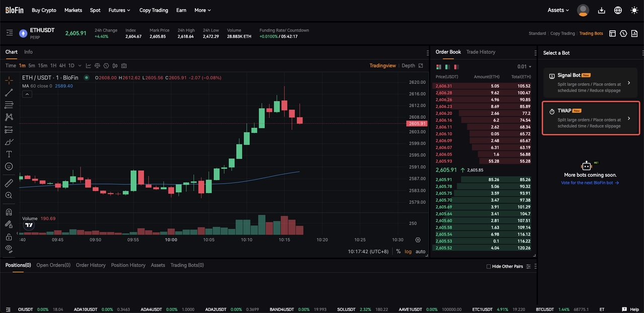Show both bids and asks order book view
The image size is (644, 313).
pyautogui.click(x=438, y=66)
